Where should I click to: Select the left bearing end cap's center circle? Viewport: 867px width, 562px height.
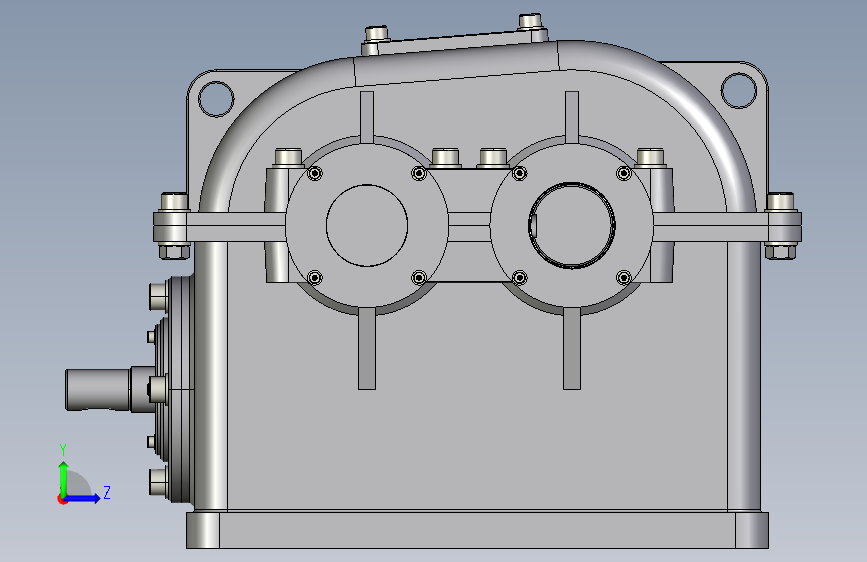367,226
